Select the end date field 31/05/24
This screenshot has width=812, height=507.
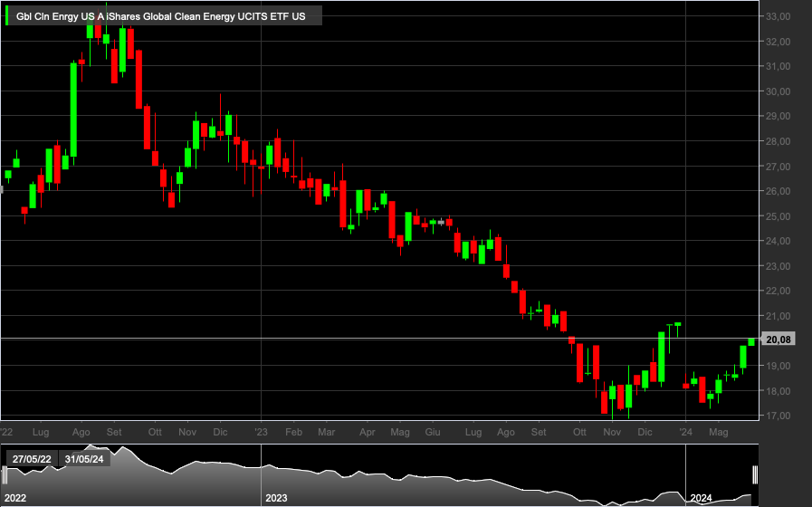coord(84,459)
